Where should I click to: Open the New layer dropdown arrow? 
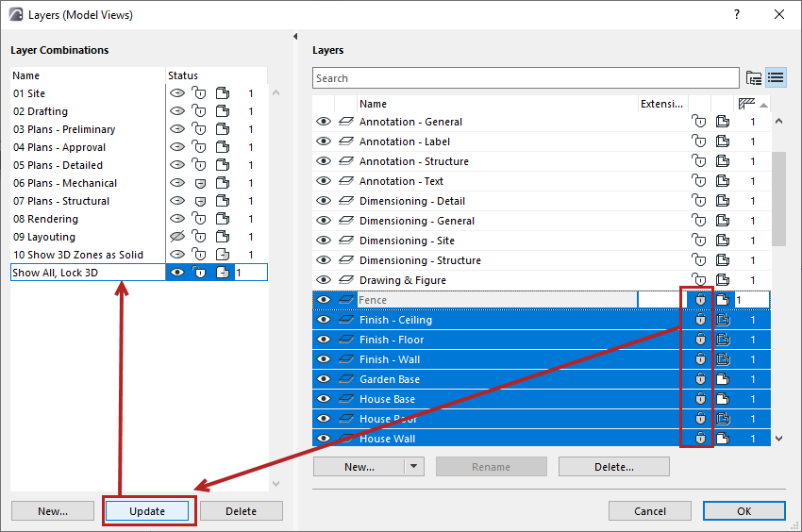pyautogui.click(x=414, y=467)
